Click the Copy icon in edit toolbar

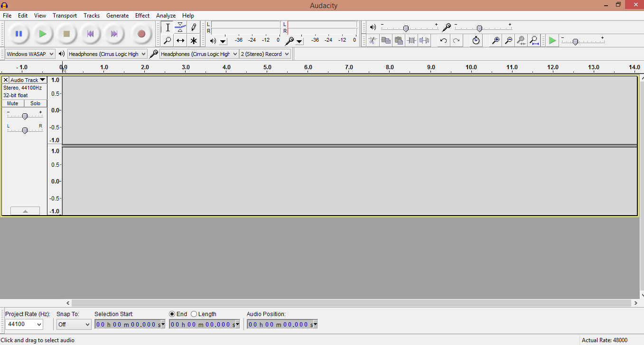386,40
